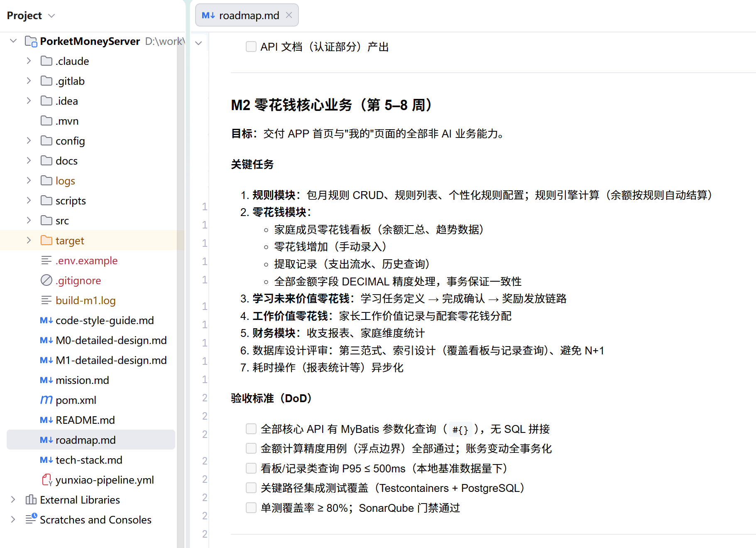Expand the target folder

pos(29,240)
